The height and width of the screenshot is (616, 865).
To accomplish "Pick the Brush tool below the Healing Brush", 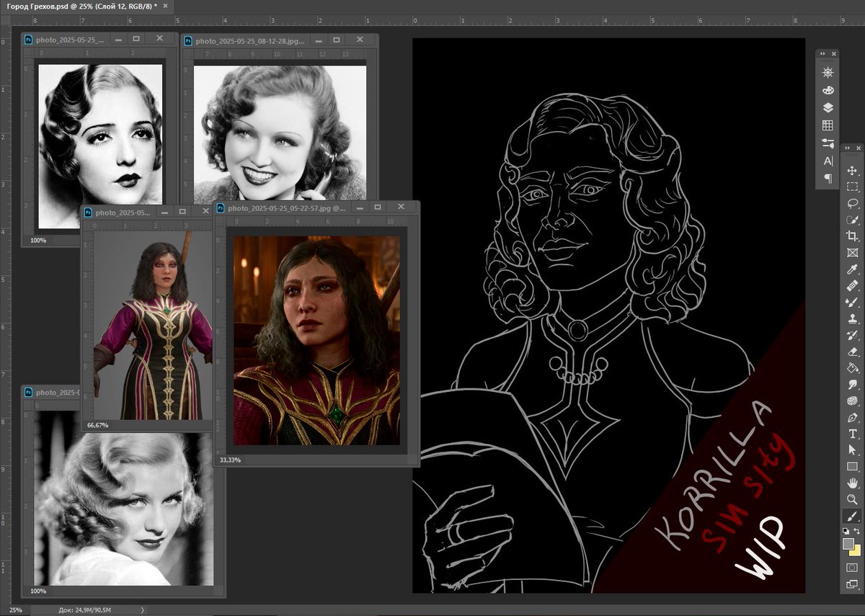I will coord(852,303).
